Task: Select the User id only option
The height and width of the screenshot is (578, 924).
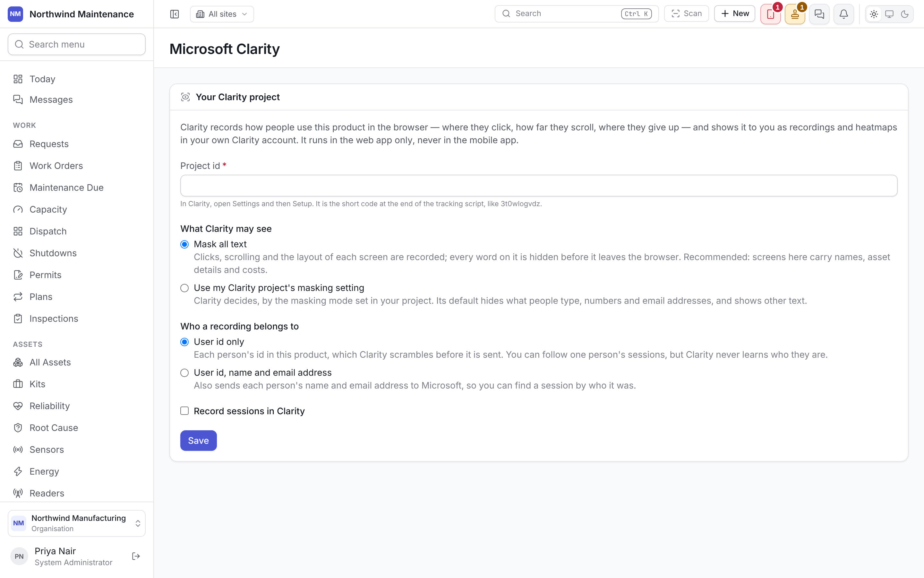Action: (x=184, y=342)
